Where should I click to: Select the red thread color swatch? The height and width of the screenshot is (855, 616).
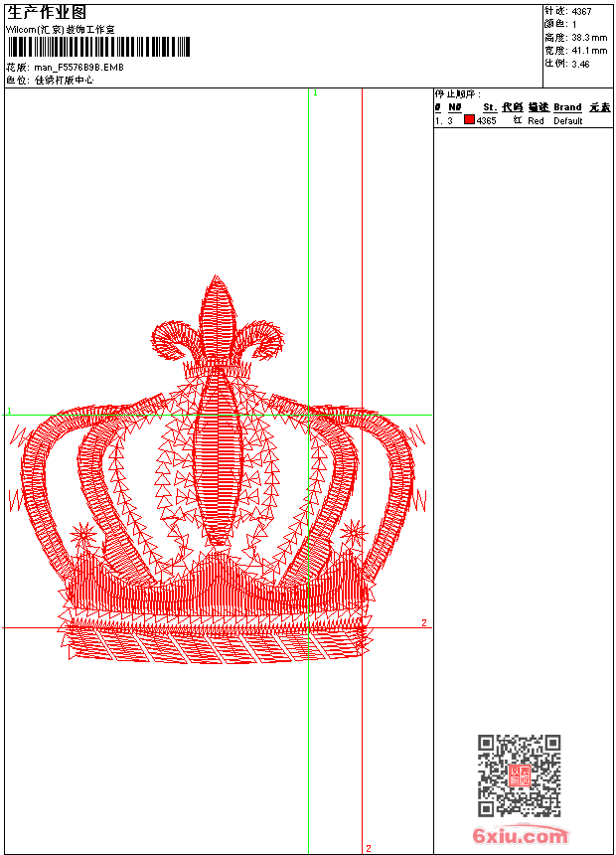[x=469, y=120]
